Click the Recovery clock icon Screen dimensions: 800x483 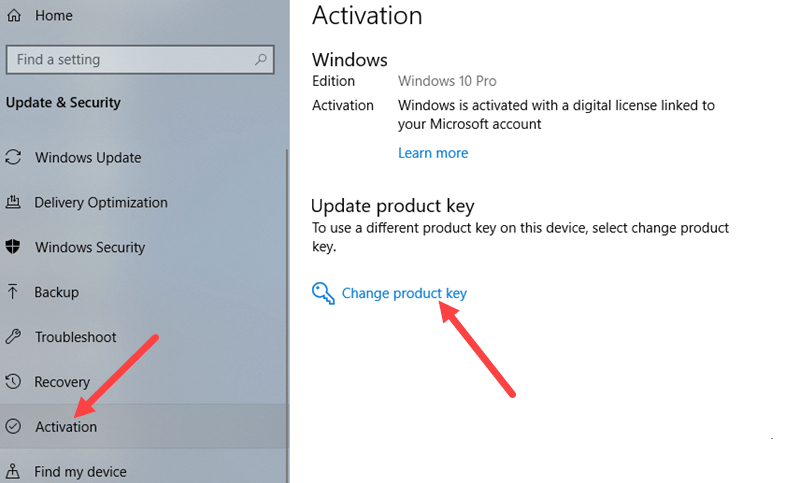point(13,382)
